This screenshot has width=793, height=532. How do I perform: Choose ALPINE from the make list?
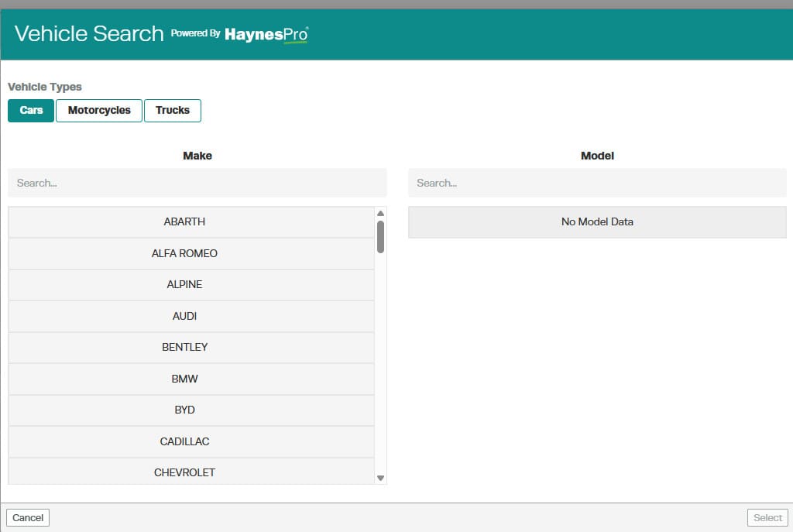pyautogui.click(x=191, y=285)
